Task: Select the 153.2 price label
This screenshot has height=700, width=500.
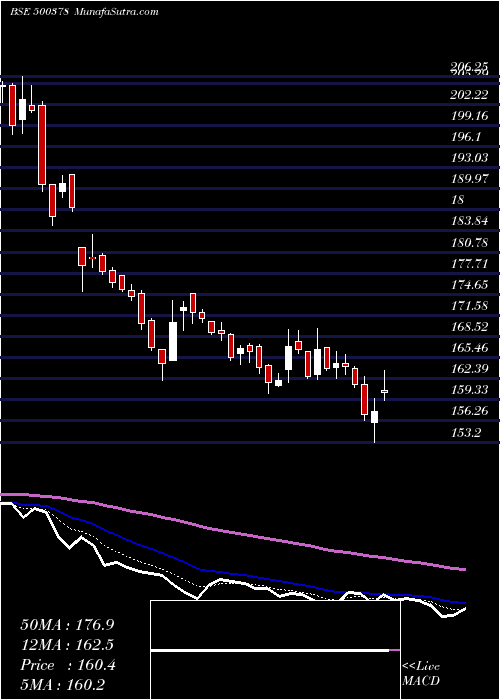Action: 467,432
